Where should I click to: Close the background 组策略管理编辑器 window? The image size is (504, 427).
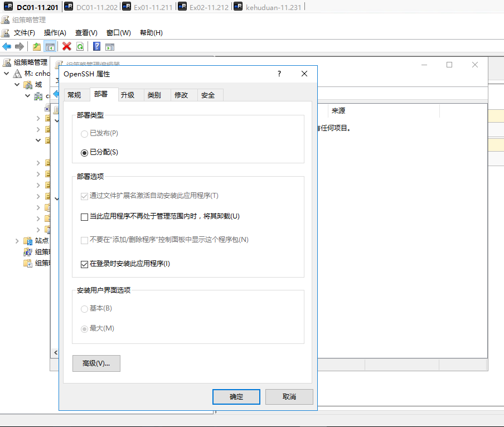click(475, 65)
